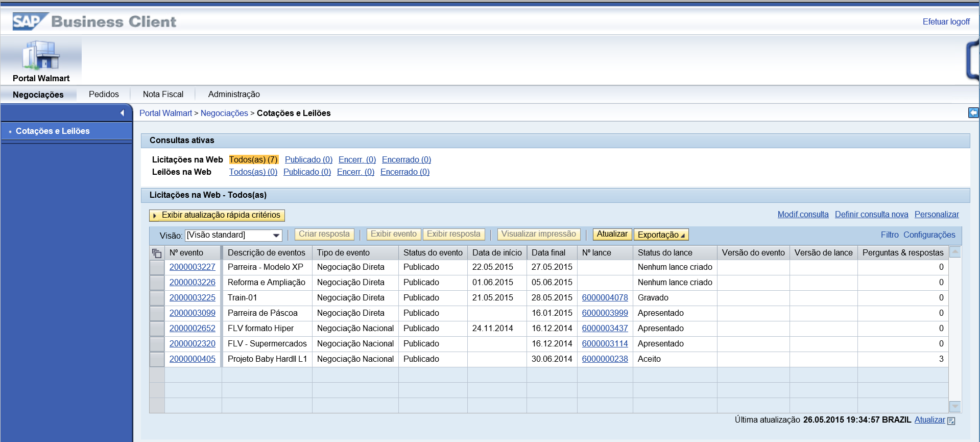Screen dimensions: 980x442
Task: Open event number 2000000405
Action: (192, 359)
